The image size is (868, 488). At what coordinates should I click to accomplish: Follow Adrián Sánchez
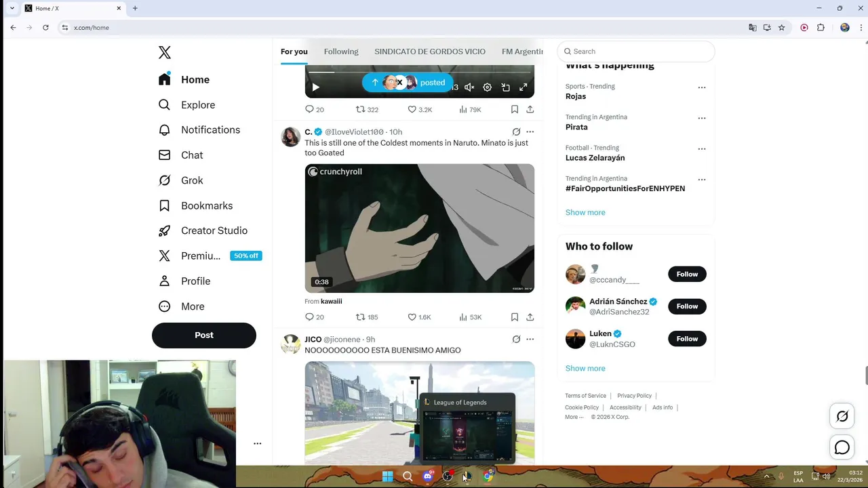tap(687, 306)
